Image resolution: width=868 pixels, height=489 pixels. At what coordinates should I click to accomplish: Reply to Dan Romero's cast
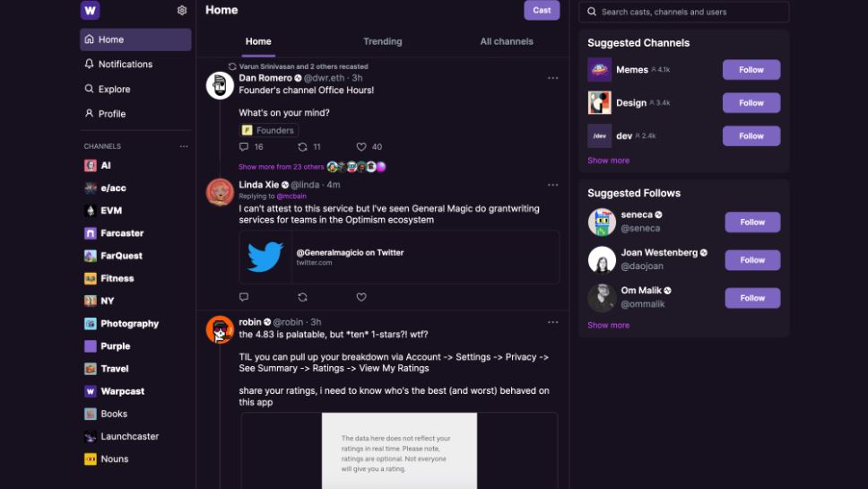pyautogui.click(x=244, y=147)
